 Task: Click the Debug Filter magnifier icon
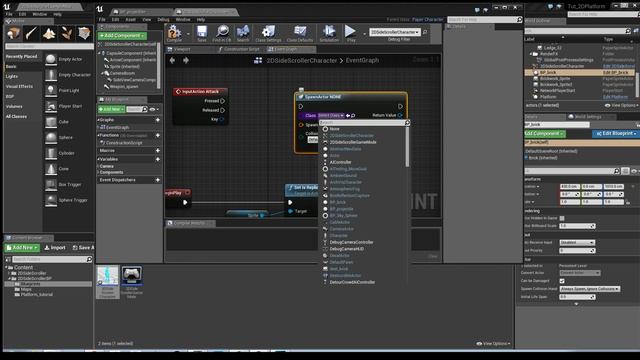pyautogui.click(x=425, y=32)
